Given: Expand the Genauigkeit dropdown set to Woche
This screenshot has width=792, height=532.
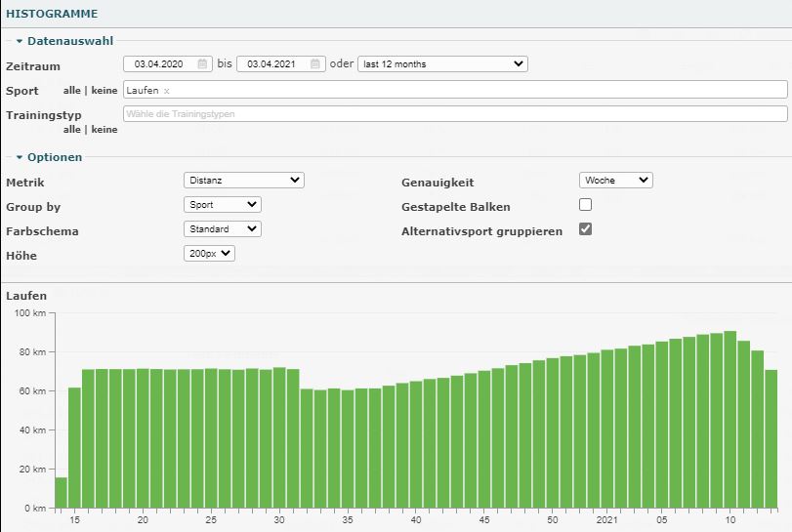Looking at the screenshot, I should (x=616, y=181).
